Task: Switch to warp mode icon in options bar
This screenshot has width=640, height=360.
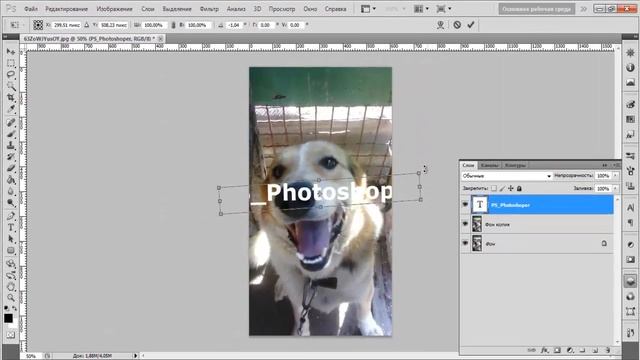Action: (440, 25)
